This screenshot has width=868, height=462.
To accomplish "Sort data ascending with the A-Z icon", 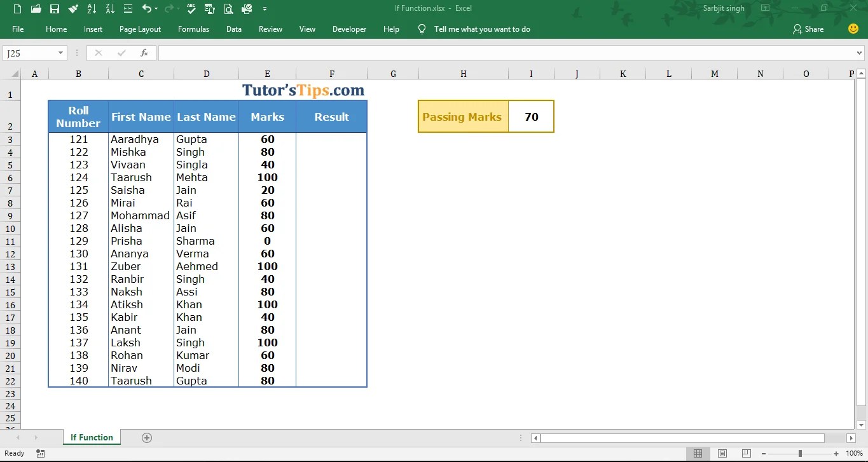I will point(92,8).
